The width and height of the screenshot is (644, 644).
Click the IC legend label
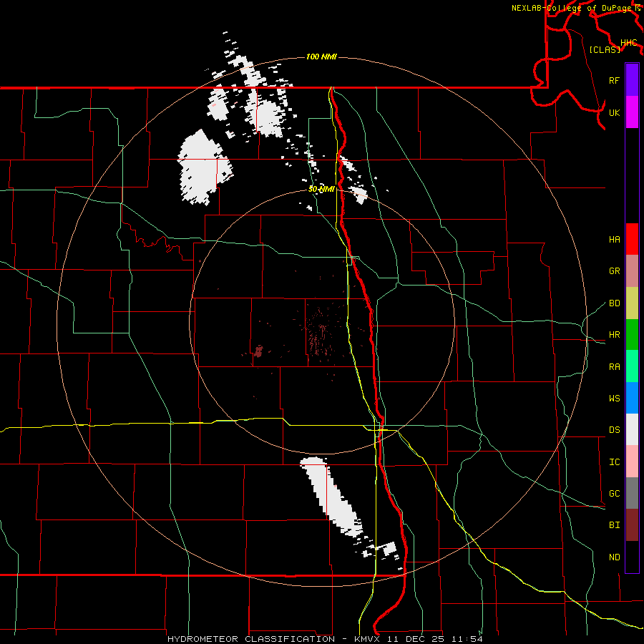pos(615,462)
